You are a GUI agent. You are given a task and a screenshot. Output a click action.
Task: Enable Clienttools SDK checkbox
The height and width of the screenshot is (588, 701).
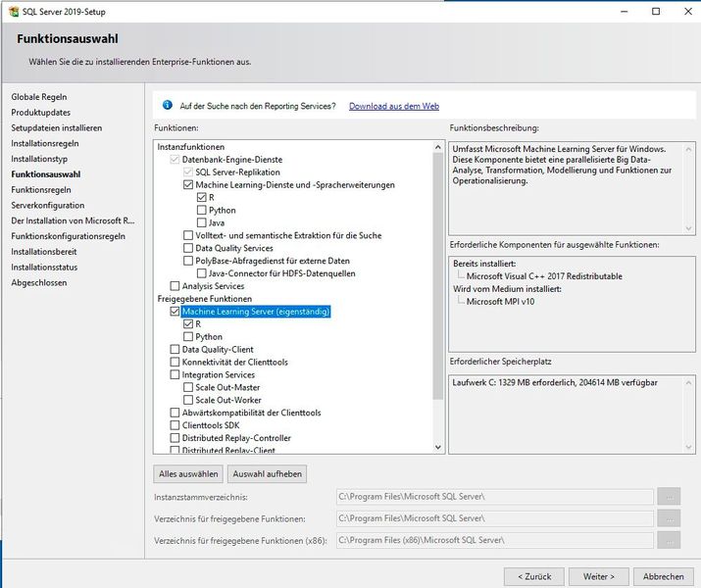coord(175,425)
